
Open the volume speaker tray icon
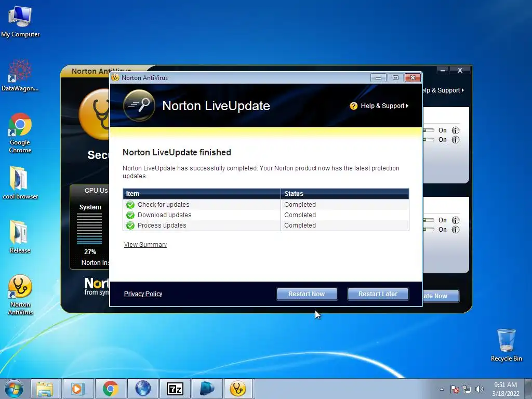coord(480,389)
